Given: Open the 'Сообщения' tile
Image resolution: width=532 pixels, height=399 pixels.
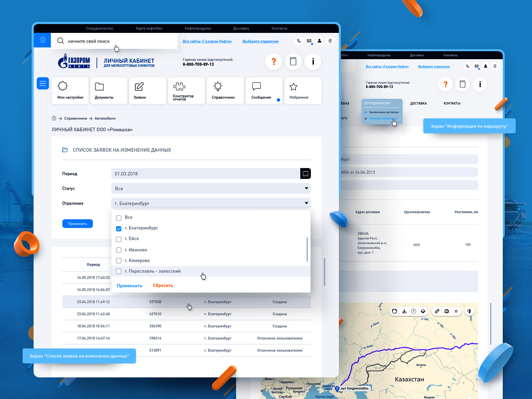Looking at the screenshot, I should pyautogui.click(x=264, y=90).
